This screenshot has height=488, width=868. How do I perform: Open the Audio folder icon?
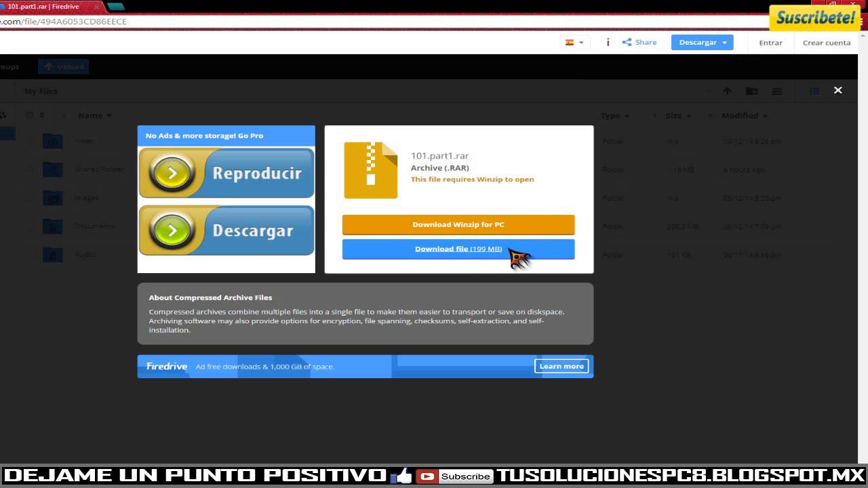point(52,255)
